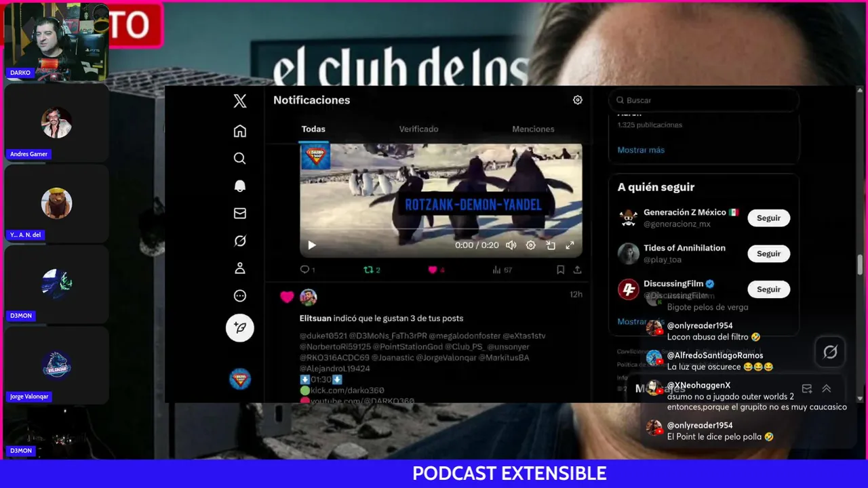Image resolution: width=868 pixels, height=488 pixels.
Task: Follow Generación Z México
Action: click(x=768, y=218)
